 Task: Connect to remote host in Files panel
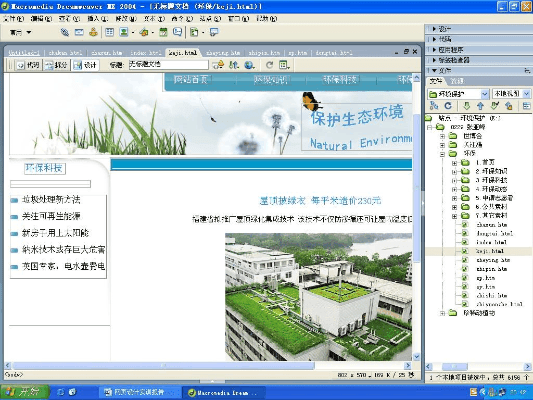pos(434,106)
